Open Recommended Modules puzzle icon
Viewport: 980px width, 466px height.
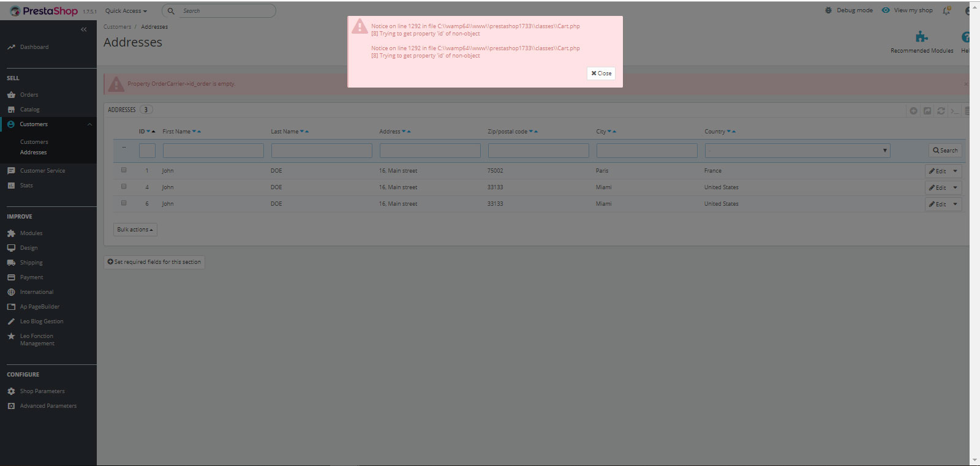pyautogui.click(x=922, y=37)
